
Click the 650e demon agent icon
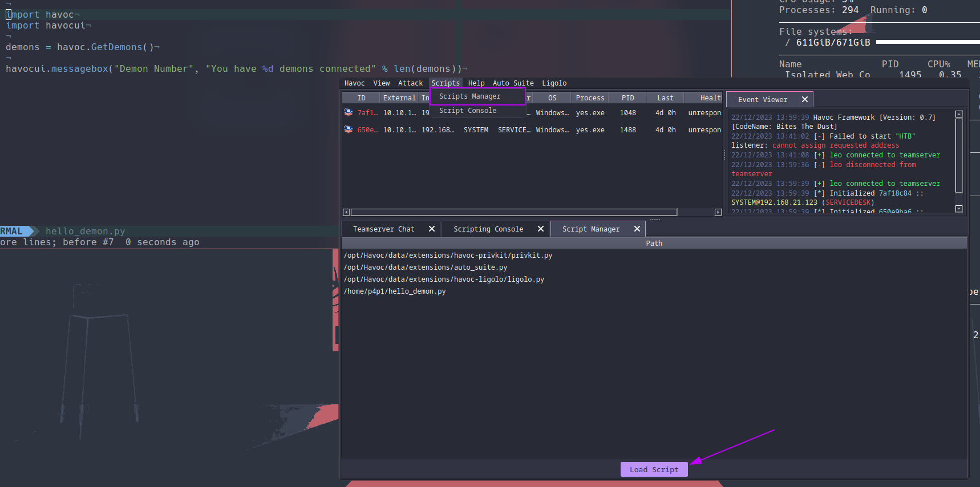(349, 129)
